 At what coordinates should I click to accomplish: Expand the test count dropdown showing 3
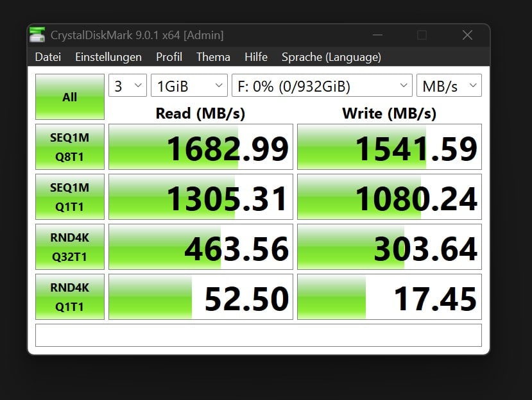pos(128,86)
